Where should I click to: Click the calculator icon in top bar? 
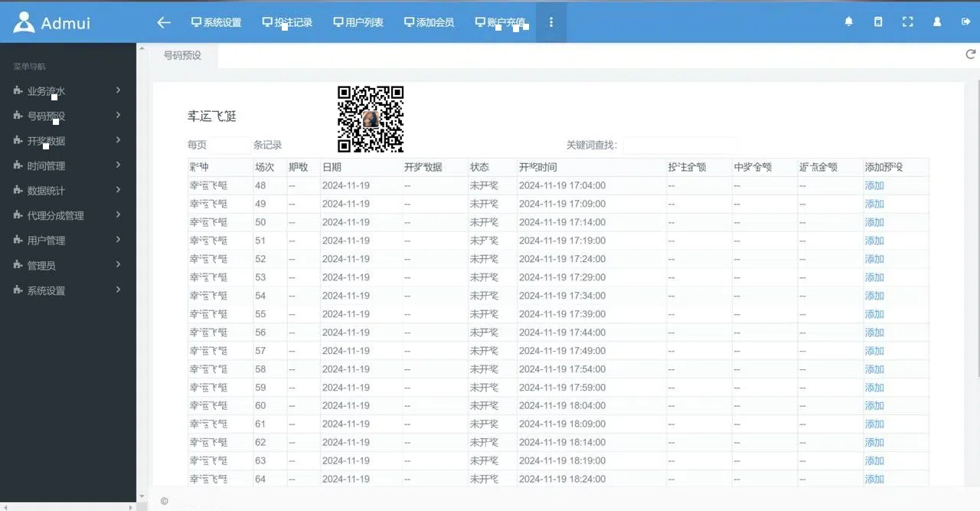(878, 22)
